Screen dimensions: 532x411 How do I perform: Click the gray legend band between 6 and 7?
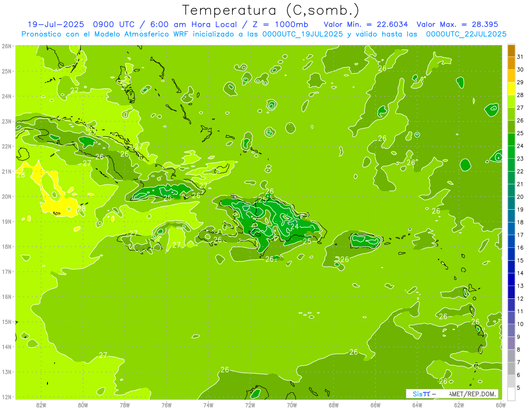point(511,368)
